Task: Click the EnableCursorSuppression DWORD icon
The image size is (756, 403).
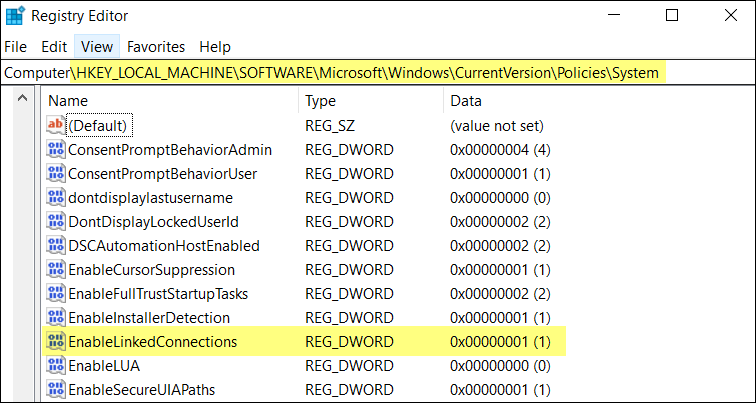Action: point(55,269)
